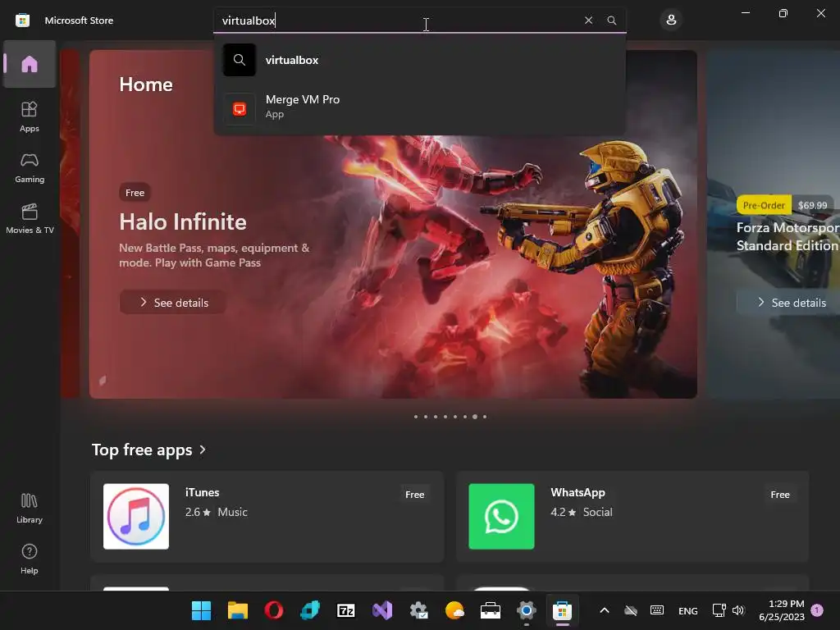Open the WhatsApp app card
840x630 pixels.
(x=632, y=517)
